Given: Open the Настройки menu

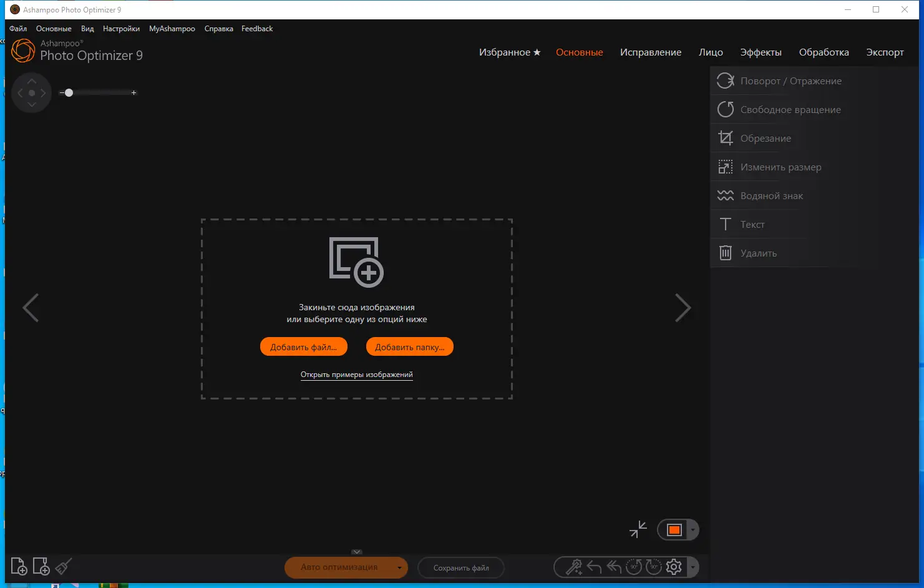Looking at the screenshot, I should point(121,29).
